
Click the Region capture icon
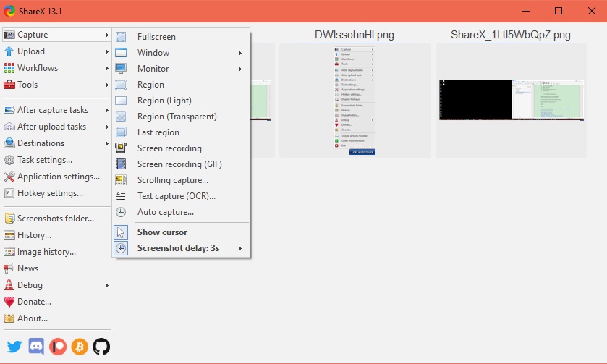coord(121,85)
